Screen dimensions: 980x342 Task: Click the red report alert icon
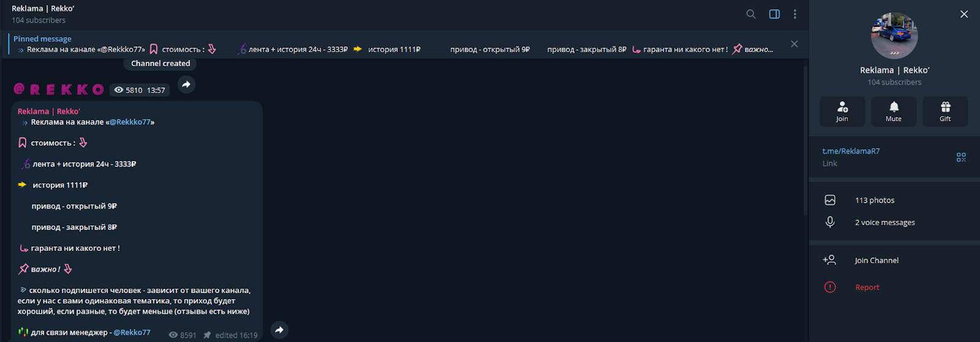coord(830,287)
